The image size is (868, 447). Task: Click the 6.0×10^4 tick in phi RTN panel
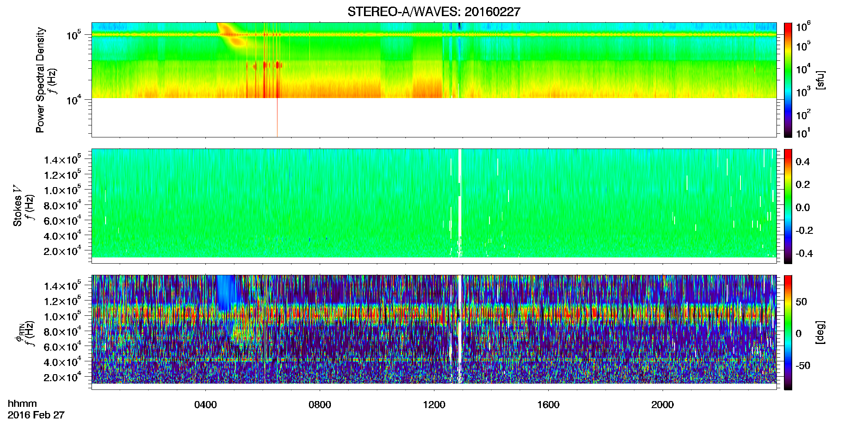pos(63,346)
